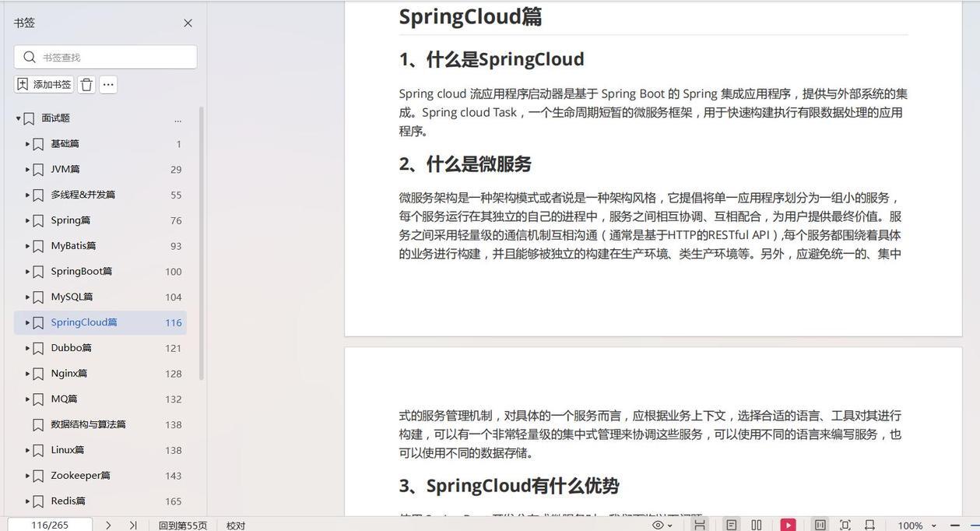Expand the Spring篇 bookmark

(x=27, y=220)
